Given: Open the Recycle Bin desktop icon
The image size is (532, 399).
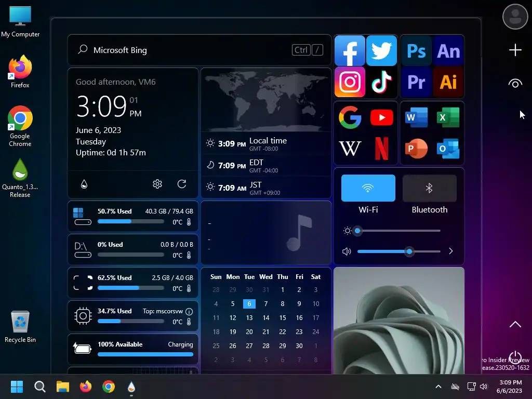Looking at the screenshot, I should (20, 327).
